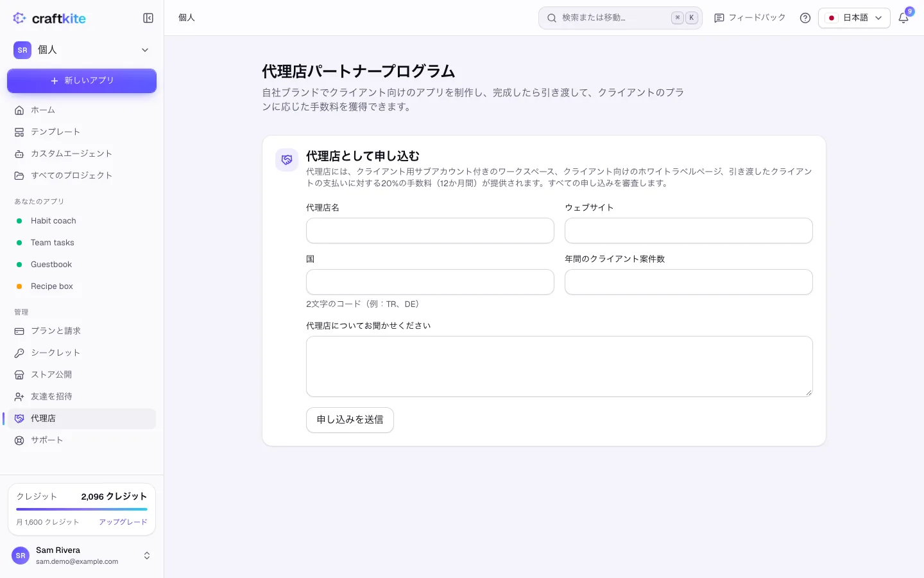Click the store icon
The image size is (924, 578).
pyautogui.click(x=19, y=374)
